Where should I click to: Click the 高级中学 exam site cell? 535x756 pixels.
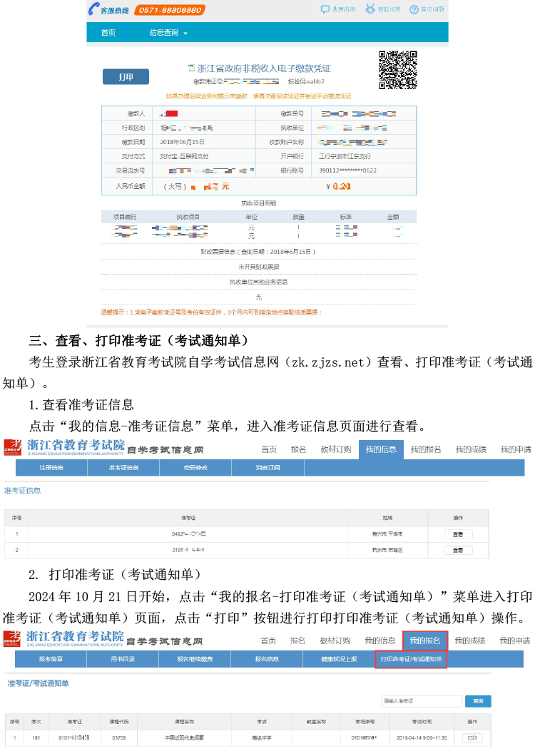point(262,738)
